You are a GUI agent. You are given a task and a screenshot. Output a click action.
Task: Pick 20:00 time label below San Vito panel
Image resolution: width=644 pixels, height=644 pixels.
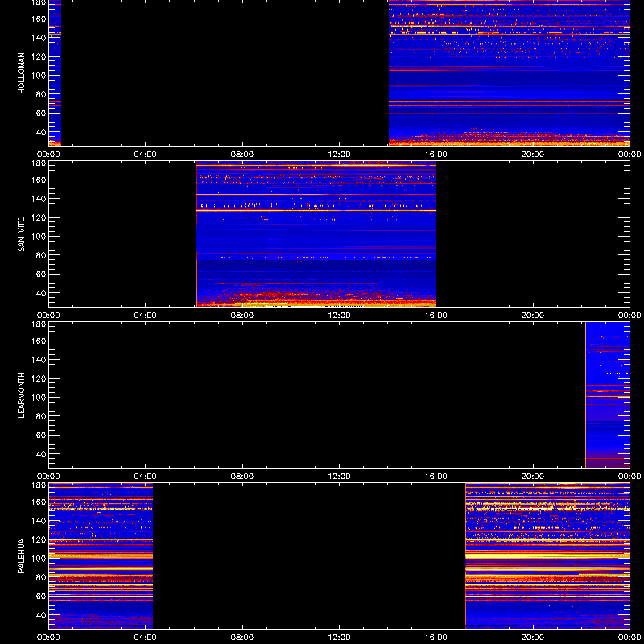[x=533, y=316]
